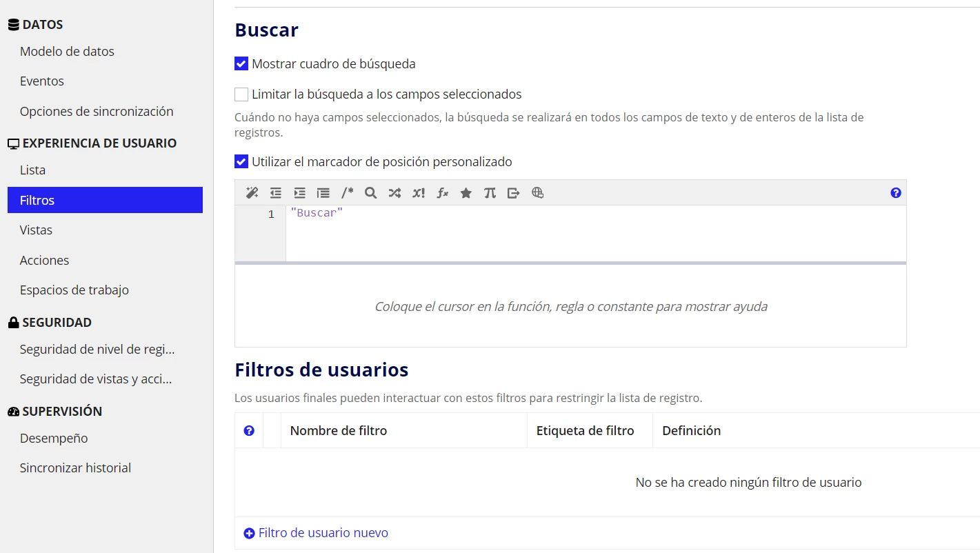Click the export arrow icon in toolbar
This screenshot has width=980, height=553.
click(x=514, y=193)
